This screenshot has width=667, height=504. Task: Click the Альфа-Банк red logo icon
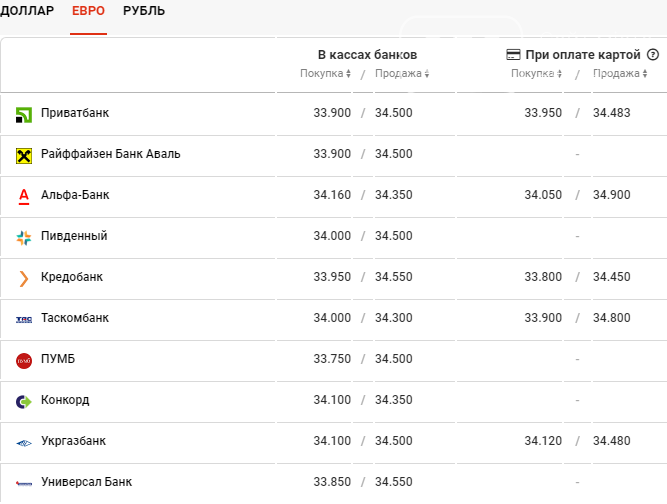[x=24, y=196]
